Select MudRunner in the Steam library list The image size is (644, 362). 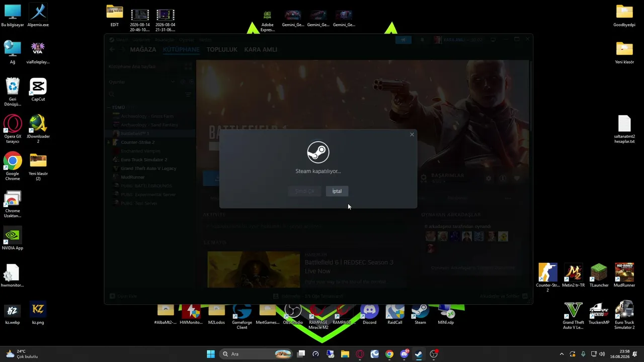coord(133,177)
